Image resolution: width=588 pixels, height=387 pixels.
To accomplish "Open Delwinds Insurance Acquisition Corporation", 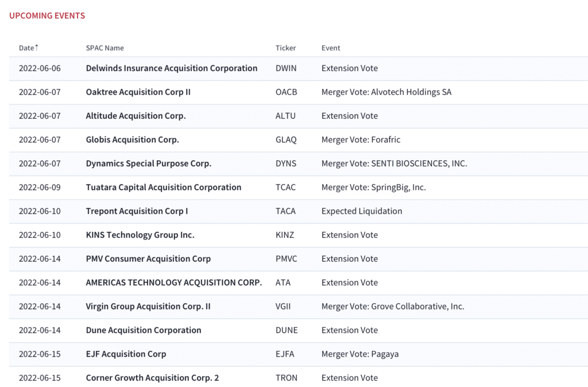I will pos(172,68).
